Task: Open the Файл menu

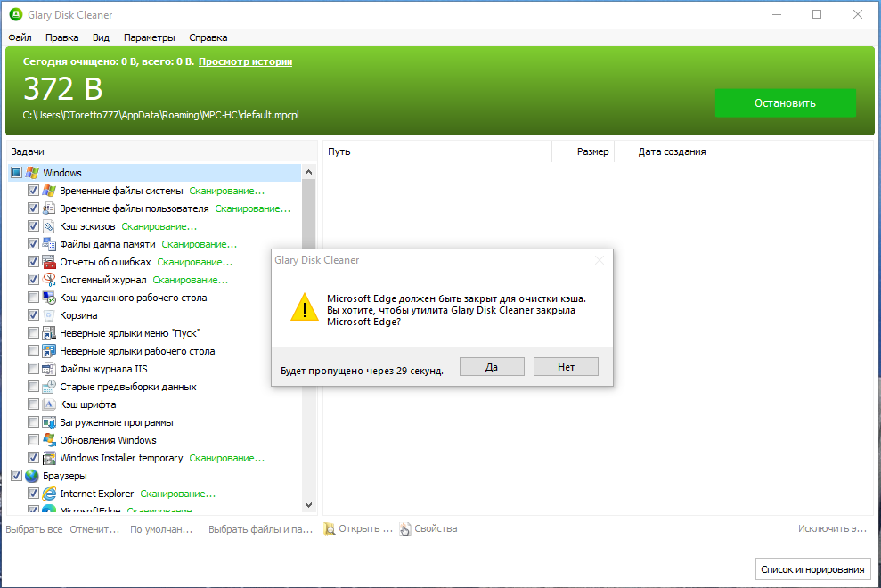Action: [19, 37]
